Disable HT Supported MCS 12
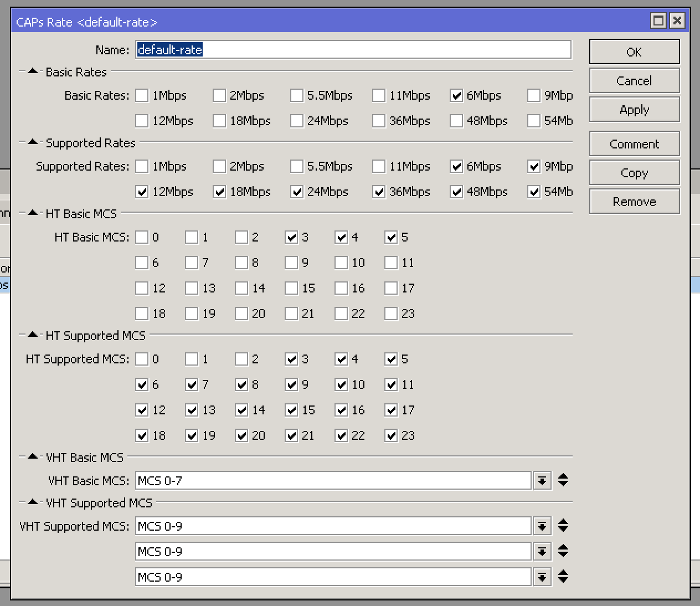Viewport: 700px width, 606px height. 142,410
